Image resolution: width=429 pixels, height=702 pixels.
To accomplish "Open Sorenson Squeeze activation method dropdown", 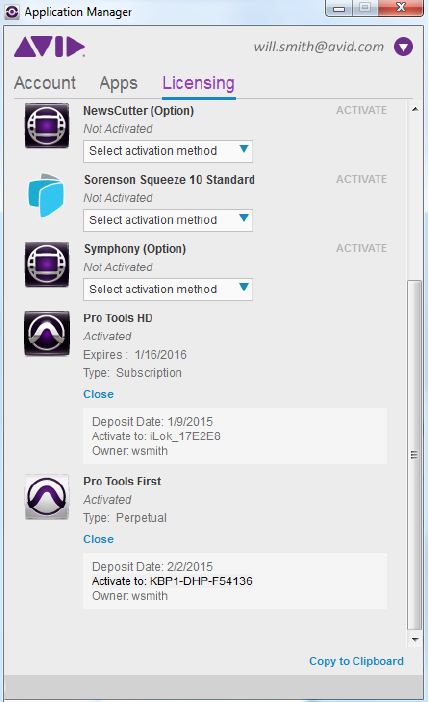I will [x=168, y=220].
